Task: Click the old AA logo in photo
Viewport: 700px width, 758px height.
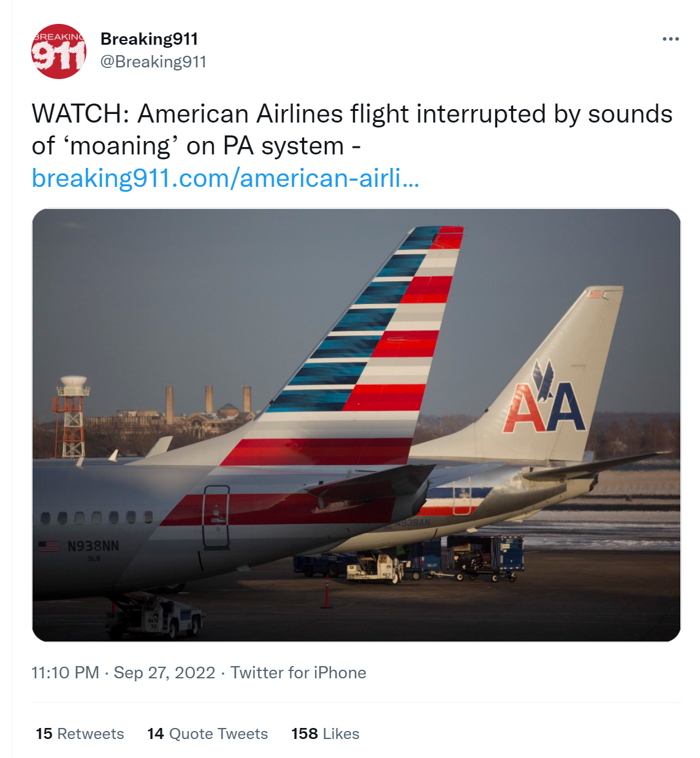Action: pyautogui.click(x=544, y=400)
